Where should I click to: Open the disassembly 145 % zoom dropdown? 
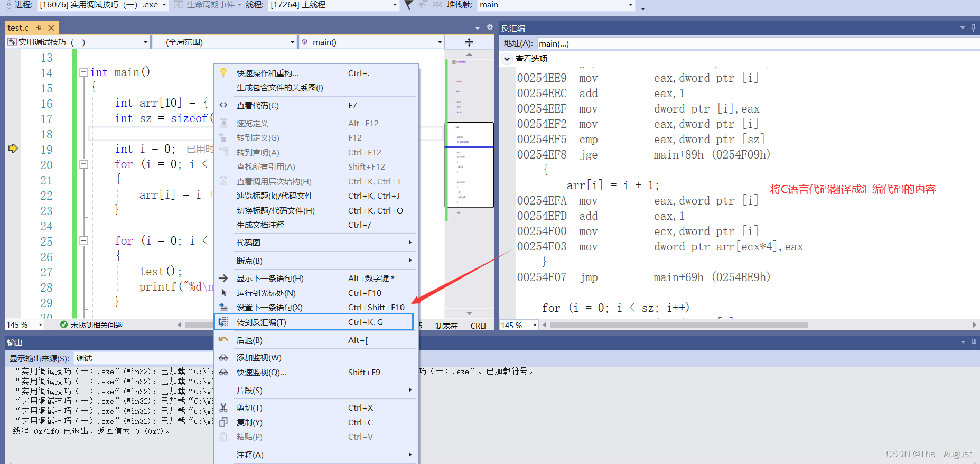[535, 325]
